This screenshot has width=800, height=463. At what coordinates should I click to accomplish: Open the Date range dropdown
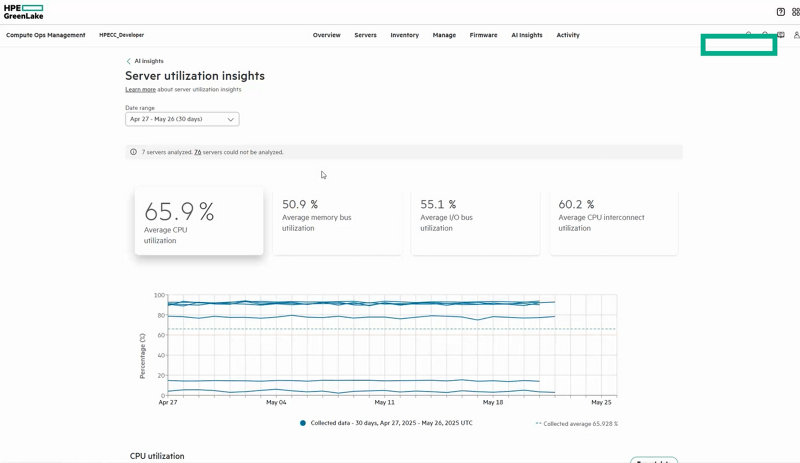(182, 119)
